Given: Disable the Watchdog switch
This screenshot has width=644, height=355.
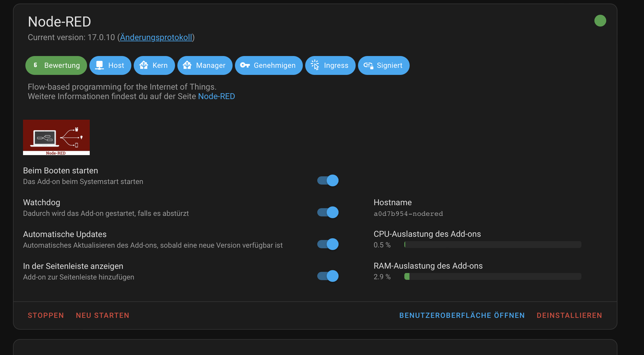Looking at the screenshot, I should 328,212.
